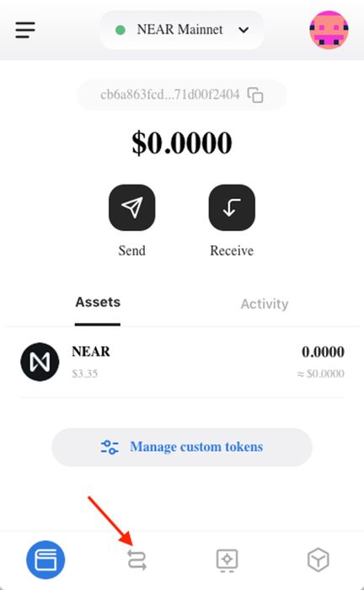Screen dimensions: 364x590
Task: Click the Receive label
Action: (232, 250)
